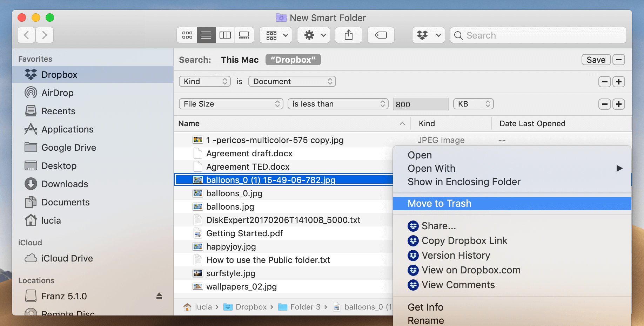
Task: Sort by Date Last Opened column
Action: click(561, 123)
